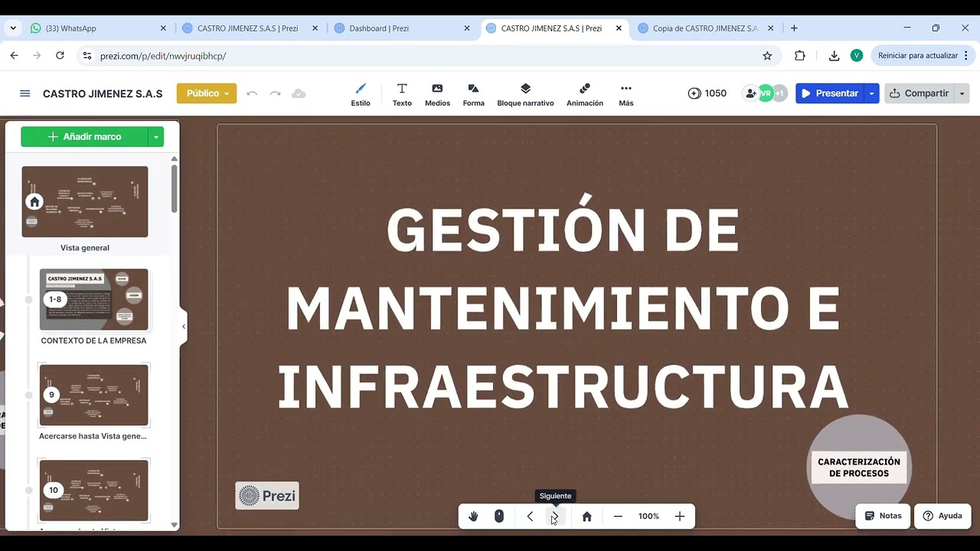Viewport: 980px width, 551px height.
Task: Open a new browser tab
Action: tap(794, 28)
